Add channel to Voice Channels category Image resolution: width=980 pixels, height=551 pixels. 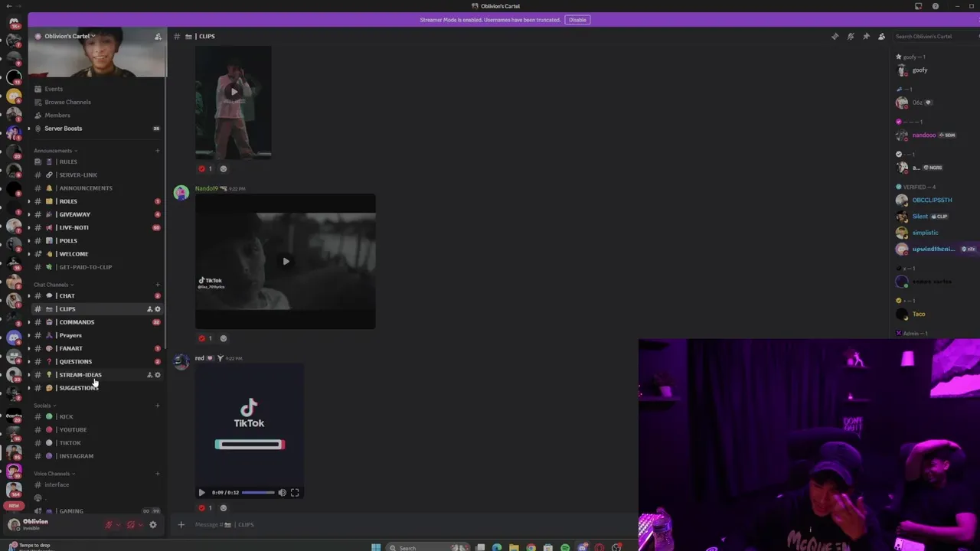(x=158, y=474)
